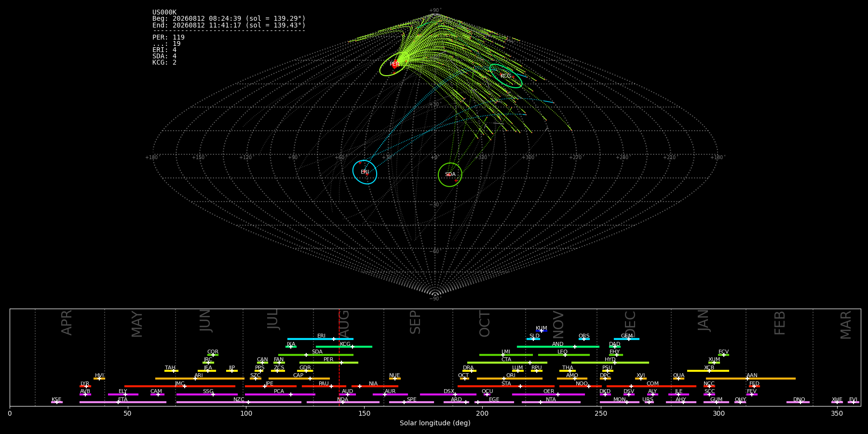This screenshot has height=434, width=868.
Task: Select the SDA green radiant circle
Action: point(450,175)
